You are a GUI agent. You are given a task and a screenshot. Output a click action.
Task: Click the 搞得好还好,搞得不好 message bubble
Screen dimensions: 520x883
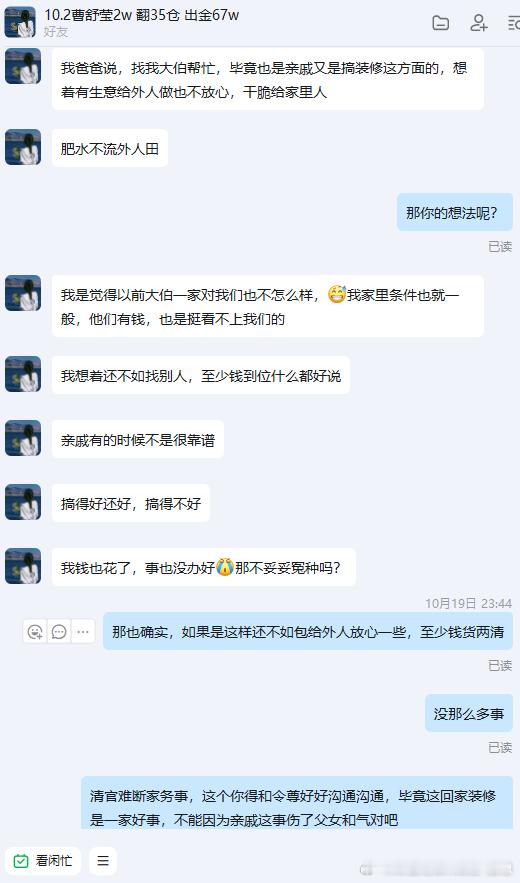pyautogui.click(x=131, y=503)
